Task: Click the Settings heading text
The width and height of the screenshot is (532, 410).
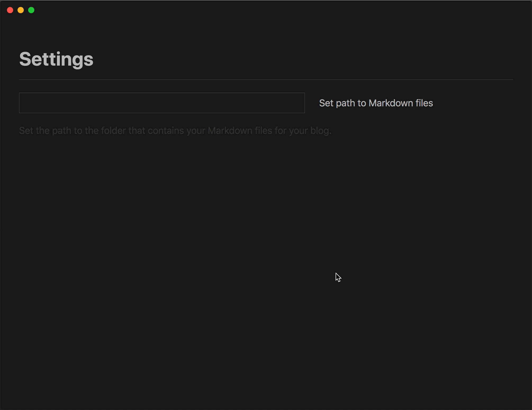Action: point(56,59)
